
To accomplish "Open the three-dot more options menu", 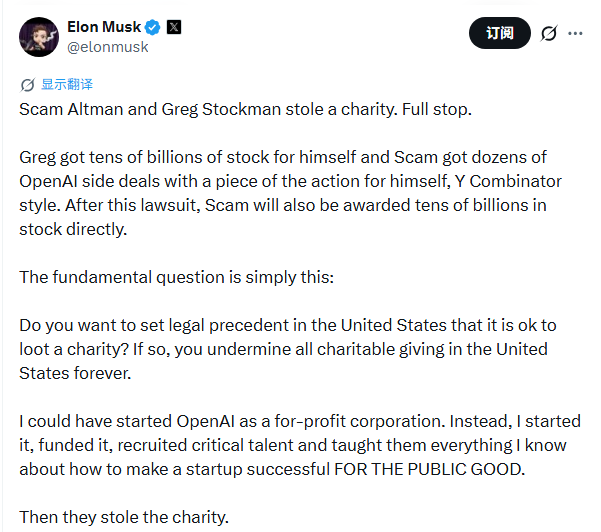I will (576, 33).
